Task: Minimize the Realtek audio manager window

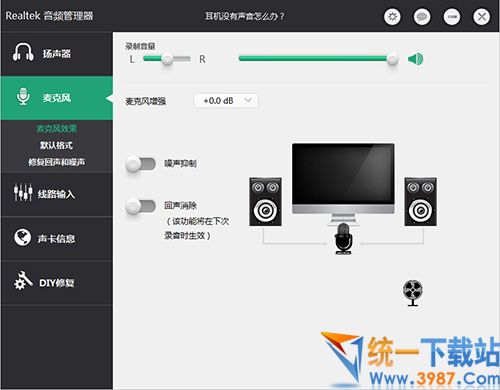Action: [x=452, y=16]
